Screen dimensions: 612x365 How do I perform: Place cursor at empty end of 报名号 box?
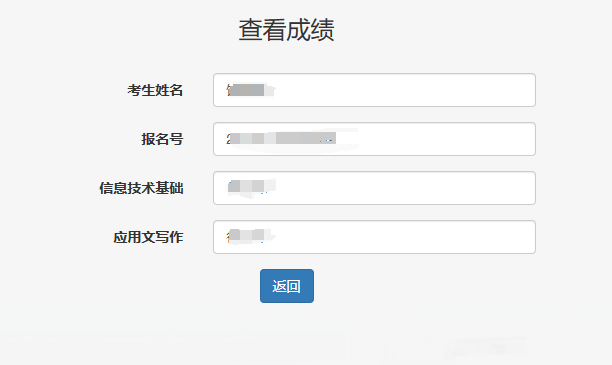coord(447,139)
